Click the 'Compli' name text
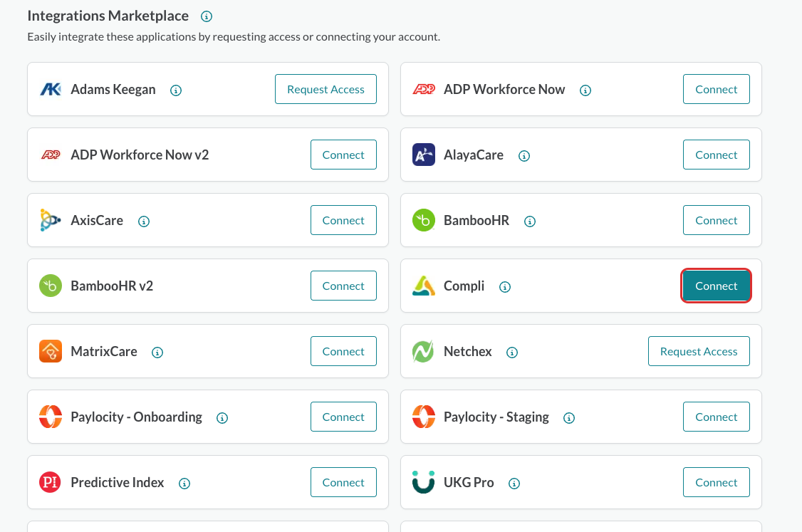The width and height of the screenshot is (802, 532). pyautogui.click(x=464, y=286)
